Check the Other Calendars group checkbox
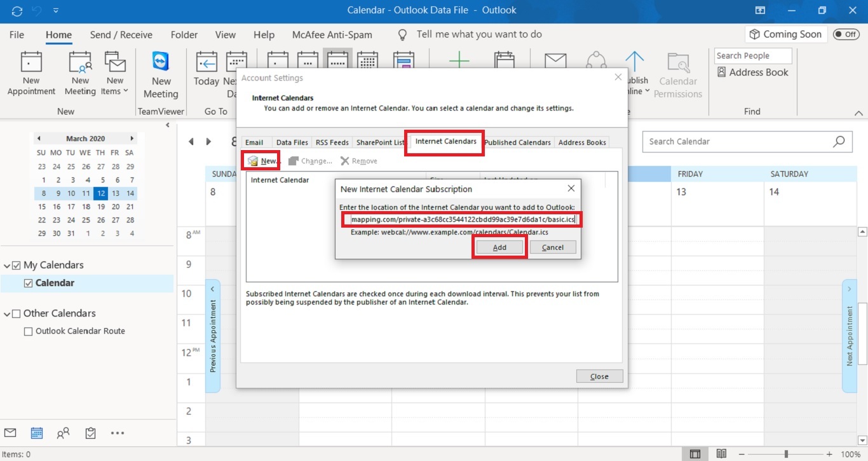Image resolution: width=868 pixels, height=461 pixels. coord(17,313)
